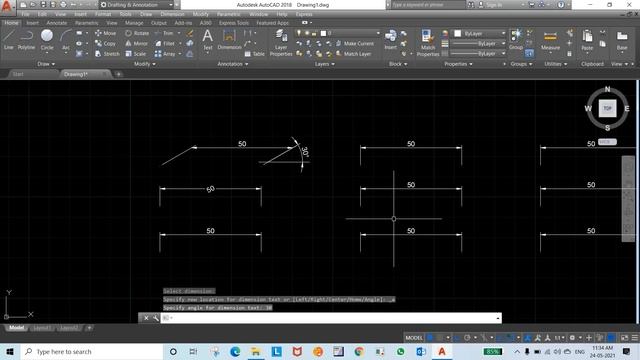This screenshot has width=640, height=360.
Task: Click the Paste button
Action: pyautogui.click(x=587, y=40)
